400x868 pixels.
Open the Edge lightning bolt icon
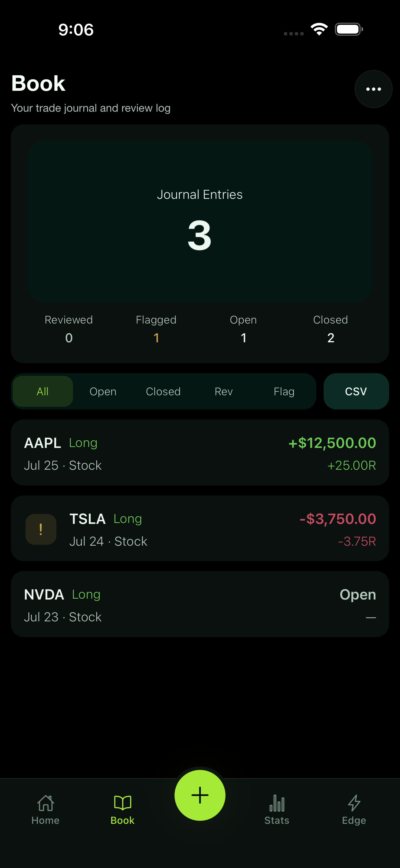[x=354, y=803]
